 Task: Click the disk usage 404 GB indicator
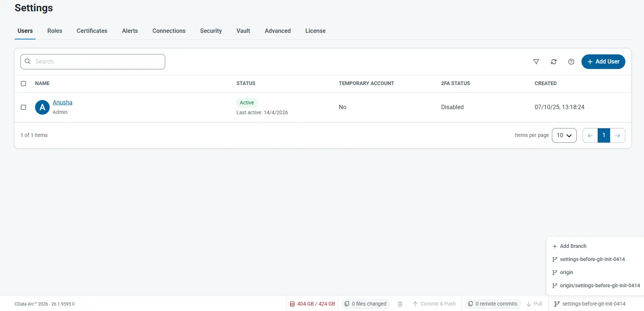(312, 304)
